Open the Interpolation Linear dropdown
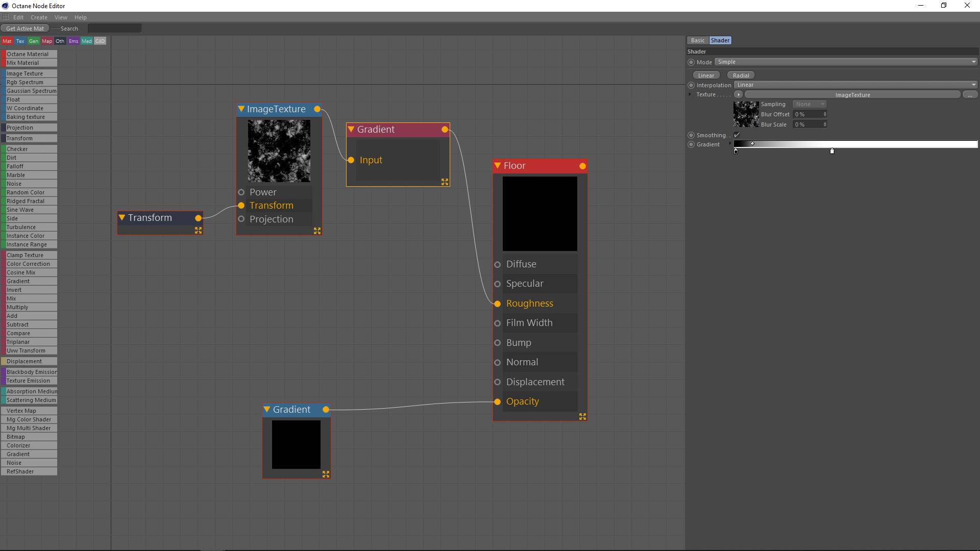This screenshot has width=980, height=551. click(x=855, y=85)
